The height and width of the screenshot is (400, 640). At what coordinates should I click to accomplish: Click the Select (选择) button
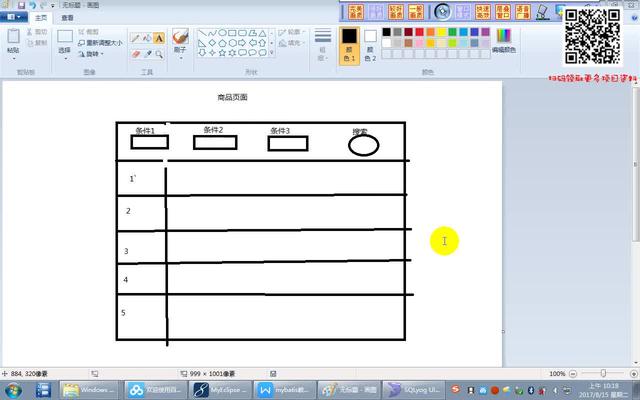tap(64, 49)
